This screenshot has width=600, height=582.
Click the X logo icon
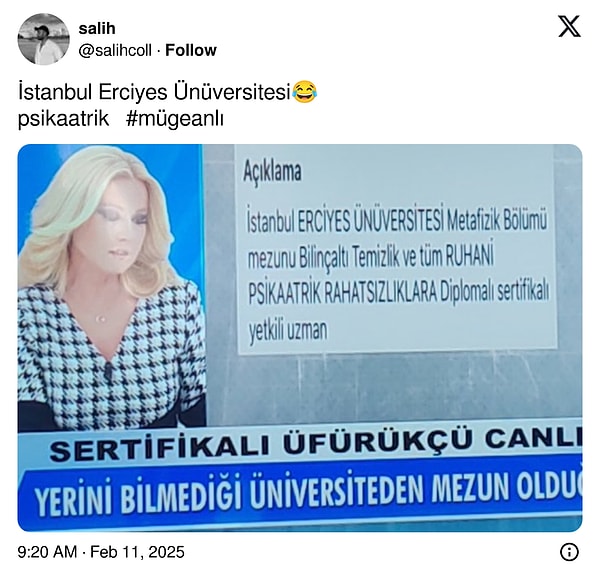569,26
